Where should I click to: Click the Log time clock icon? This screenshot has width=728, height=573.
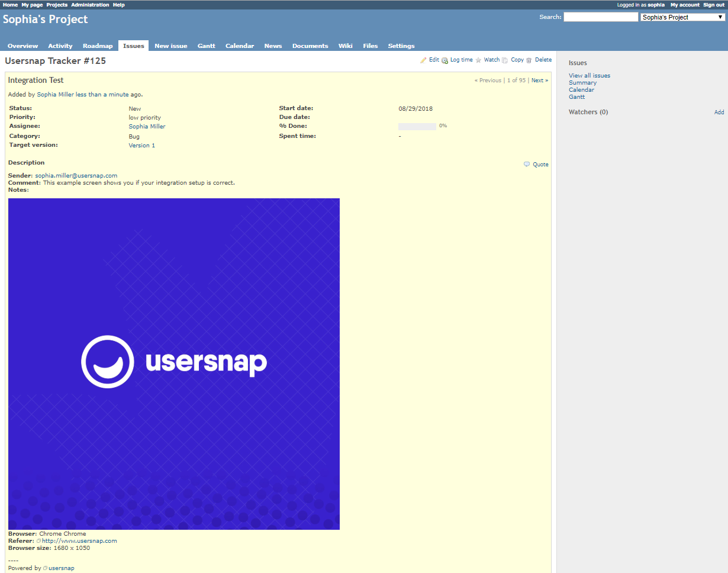coord(445,60)
